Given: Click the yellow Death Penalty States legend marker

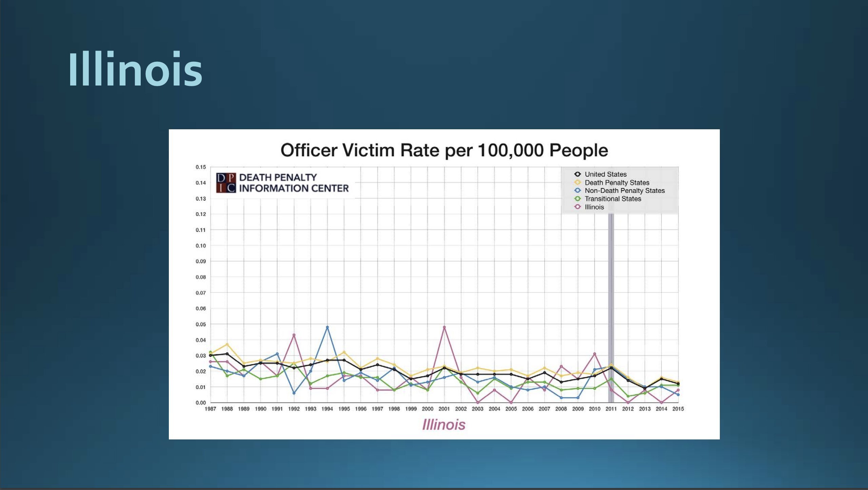Looking at the screenshot, I should coord(577,183).
